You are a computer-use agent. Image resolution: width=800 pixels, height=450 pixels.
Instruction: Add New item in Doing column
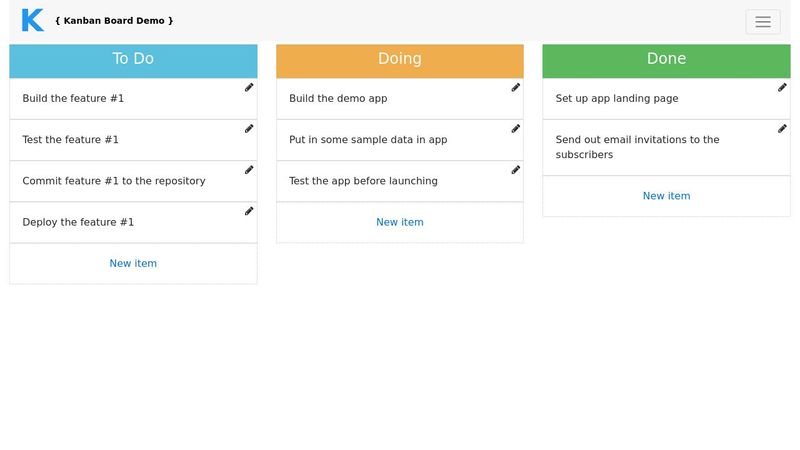point(399,222)
